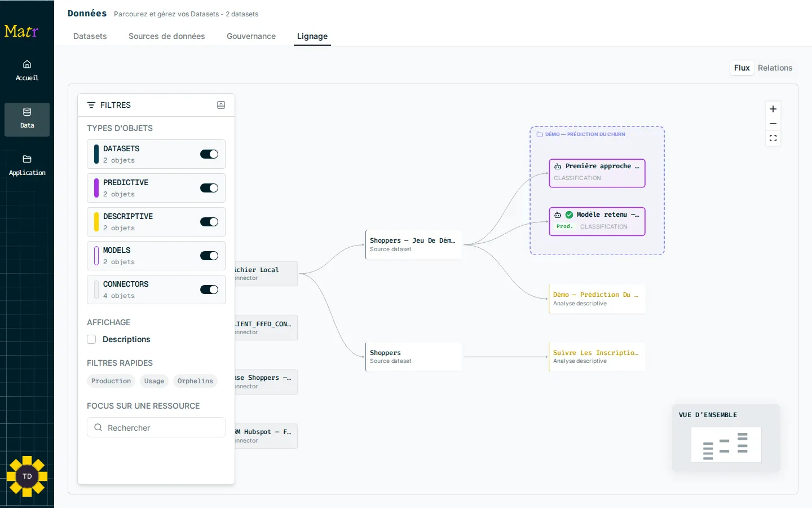Click the yellow Descriptive color bar
Image resolution: width=812 pixels, height=508 pixels.
(x=96, y=222)
